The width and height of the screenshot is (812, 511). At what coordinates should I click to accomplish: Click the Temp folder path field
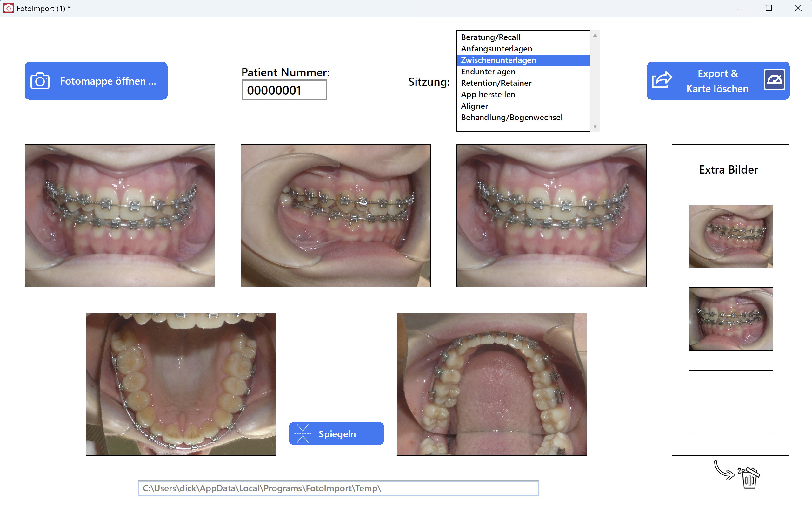(337, 488)
